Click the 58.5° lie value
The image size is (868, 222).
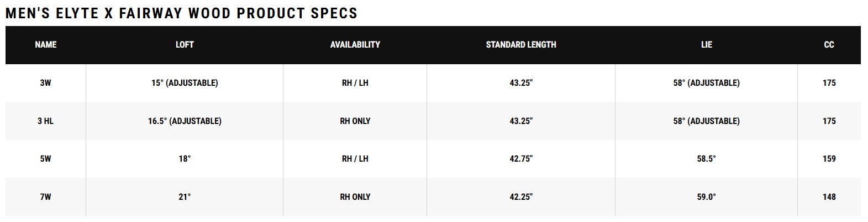pos(706,159)
